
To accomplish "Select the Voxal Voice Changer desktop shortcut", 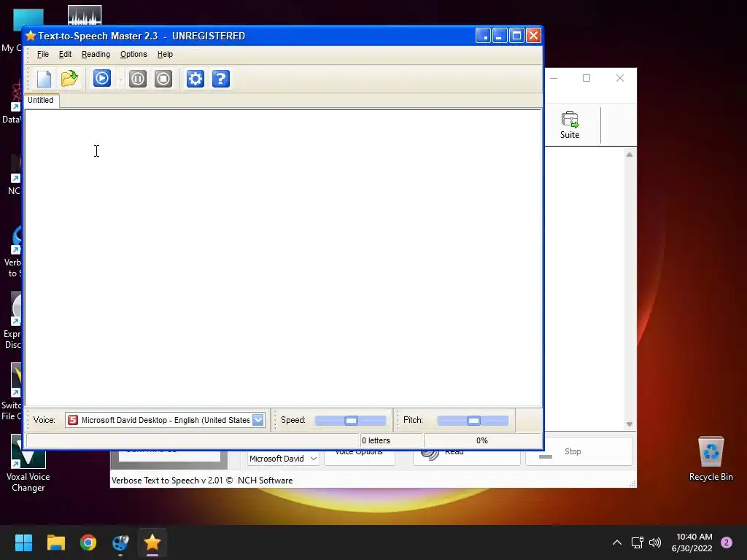I will [x=28, y=464].
